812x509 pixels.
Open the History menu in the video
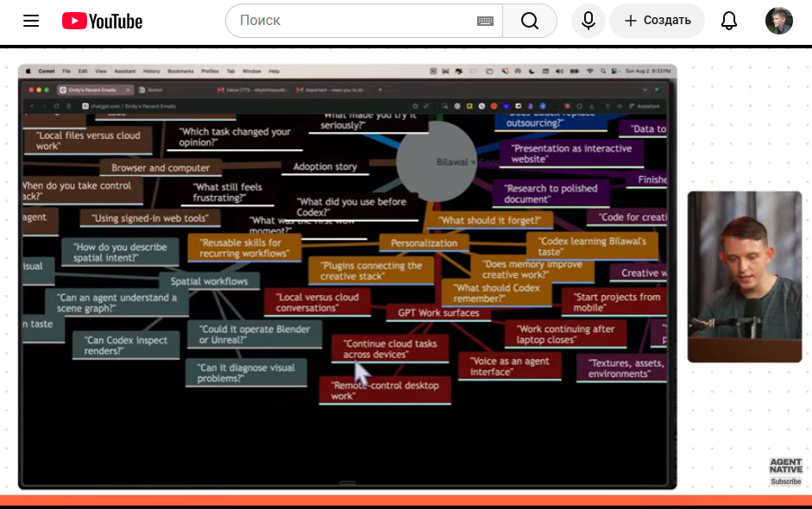(x=152, y=71)
